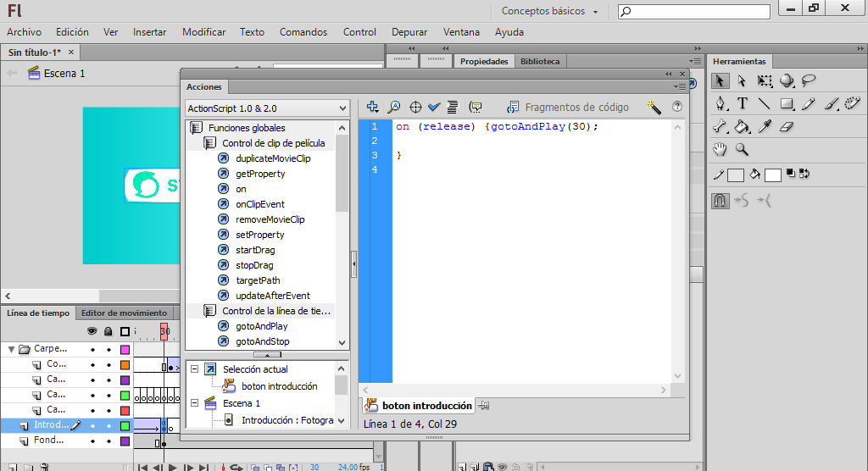
Task: Open the Actions panel options menu
Action: [680, 87]
